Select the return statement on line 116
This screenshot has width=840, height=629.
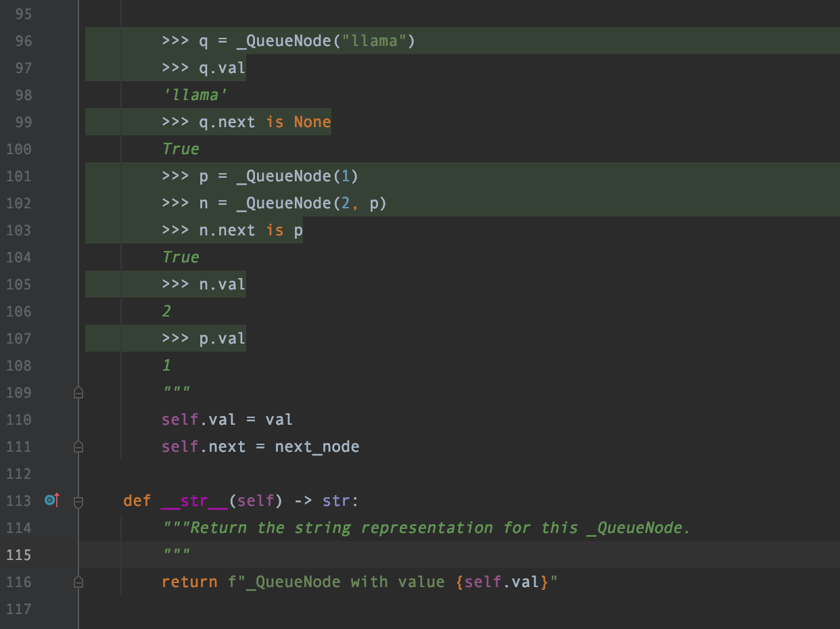358,582
